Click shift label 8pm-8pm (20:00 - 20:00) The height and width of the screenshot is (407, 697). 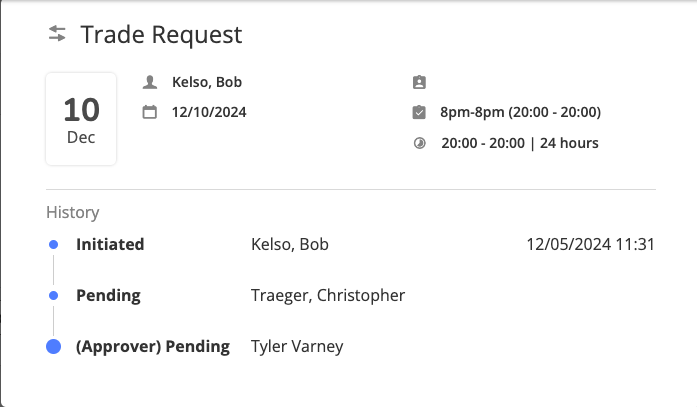(x=521, y=112)
